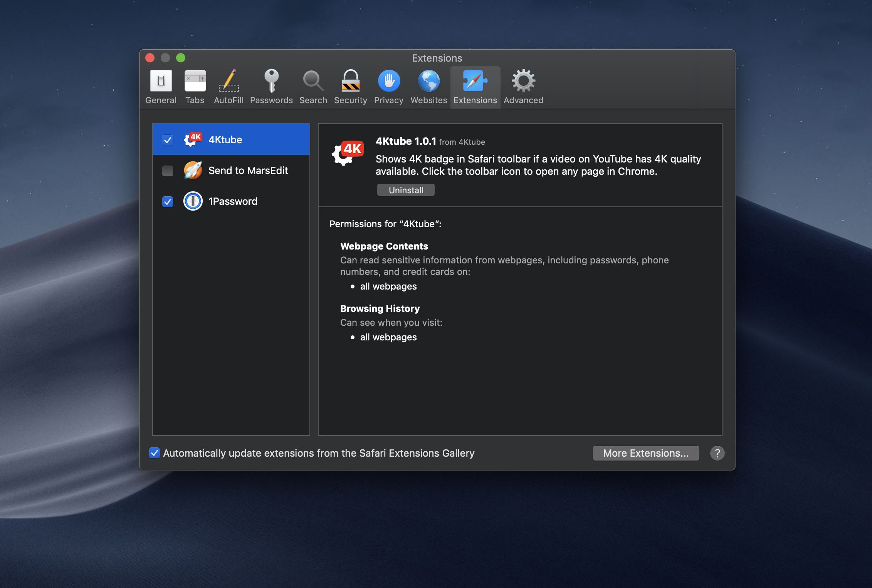The image size is (872, 588).
Task: Open the Tabs preferences pane
Action: point(195,87)
